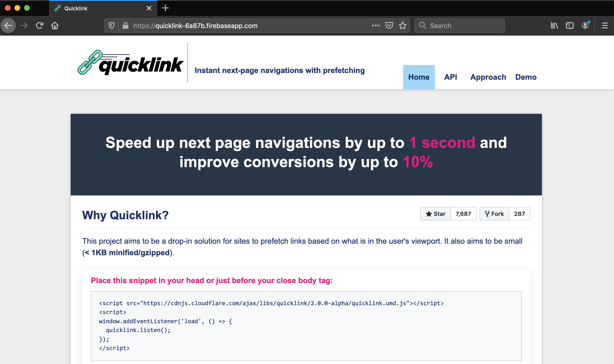
Task: Open the API page
Action: pos(451,77)
